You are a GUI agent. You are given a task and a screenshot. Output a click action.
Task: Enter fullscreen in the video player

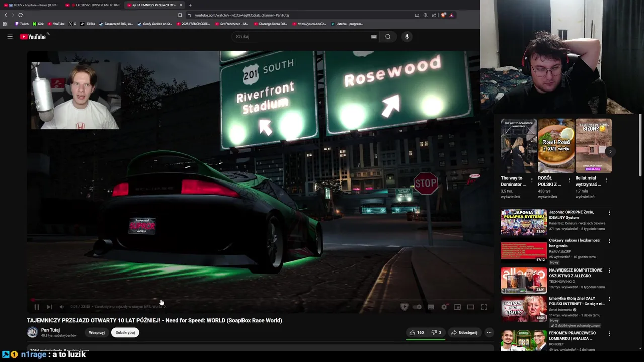[x=484, y=307]
